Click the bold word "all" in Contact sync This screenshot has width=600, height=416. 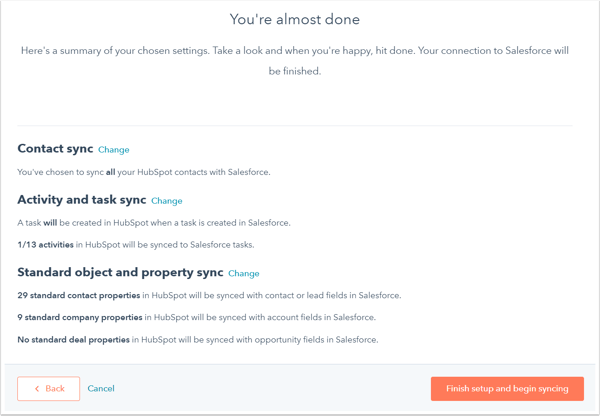[x=111, y=172]
